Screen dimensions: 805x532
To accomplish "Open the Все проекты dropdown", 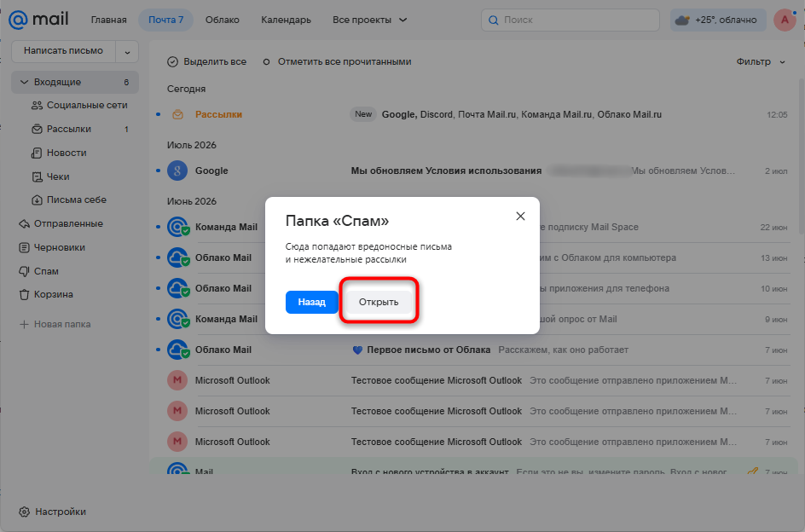I will (x=369, y=20).
